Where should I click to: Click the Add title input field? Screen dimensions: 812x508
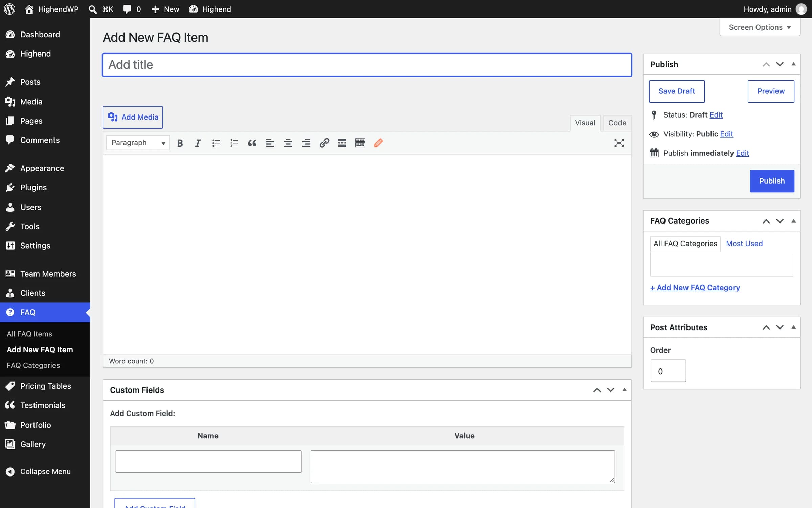tap(367, 65)
